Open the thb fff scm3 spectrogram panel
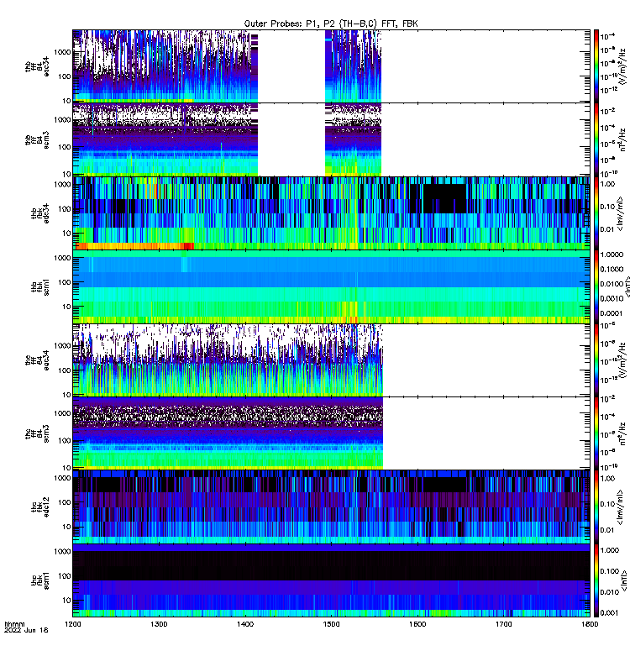 coord(331,139)
